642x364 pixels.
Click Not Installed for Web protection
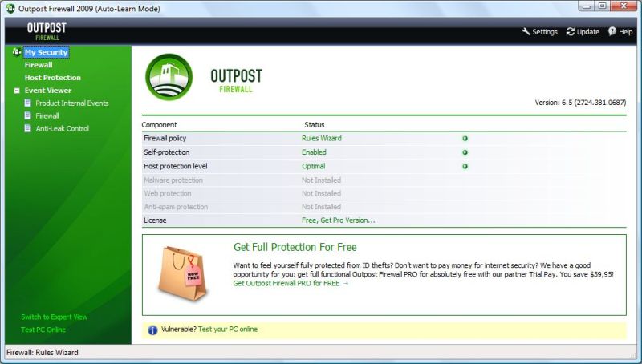322,193
